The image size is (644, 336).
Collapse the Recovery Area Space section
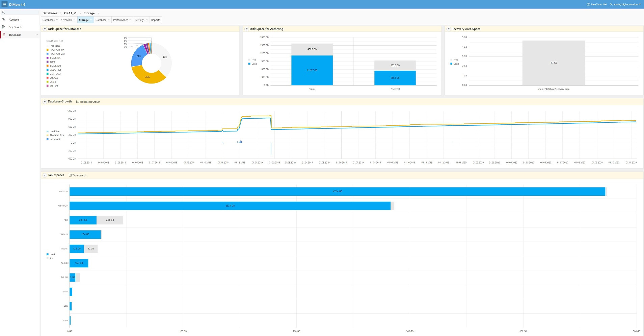pos(449,29)
